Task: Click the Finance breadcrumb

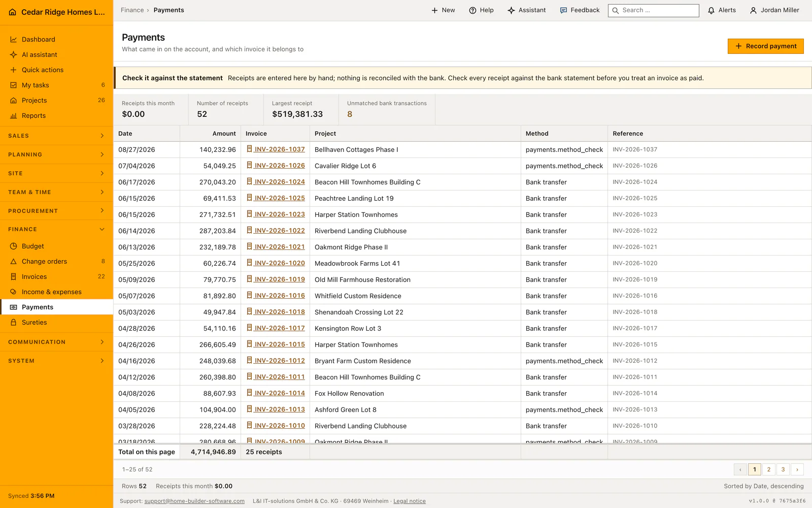Action: [132, 10]
